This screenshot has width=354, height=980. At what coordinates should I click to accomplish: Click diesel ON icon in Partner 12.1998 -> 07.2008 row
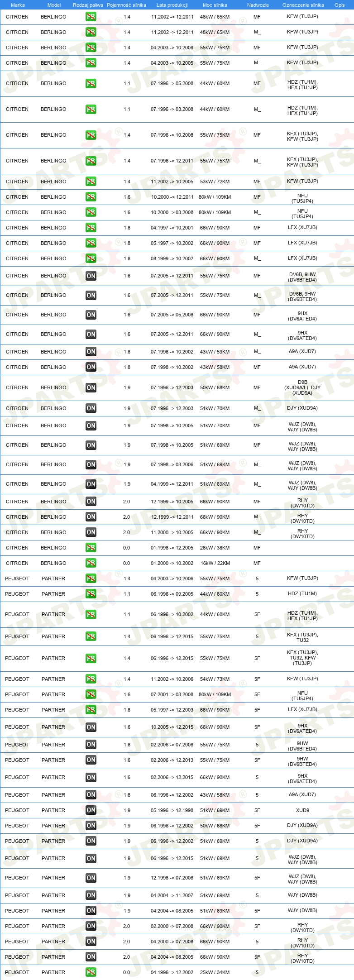(x=91, y=878)
